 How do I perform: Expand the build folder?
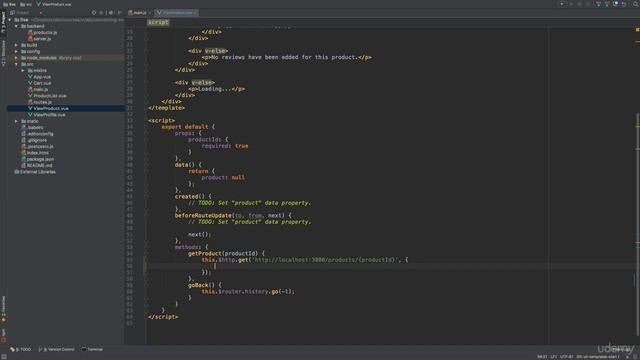(x=16, y=45)
